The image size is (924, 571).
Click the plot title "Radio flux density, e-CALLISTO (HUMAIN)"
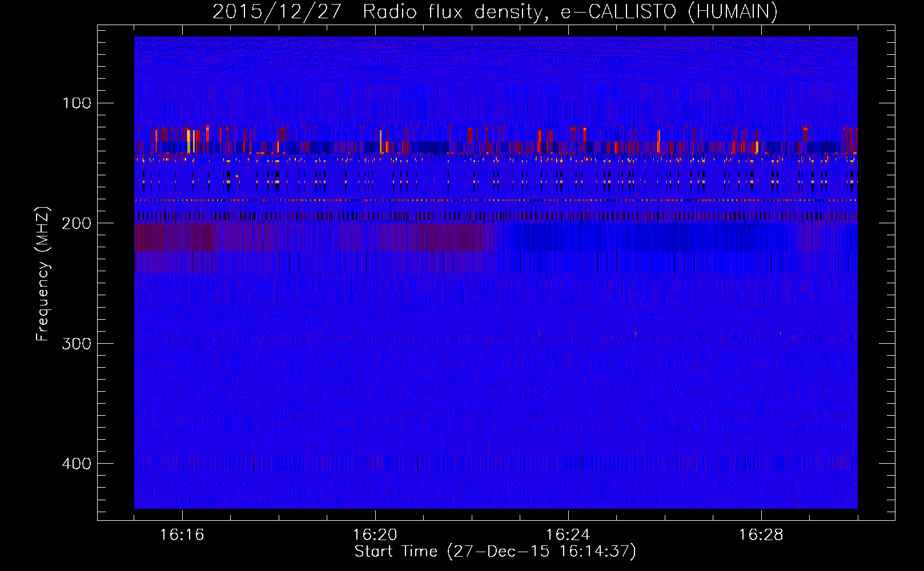click(570, 12)
